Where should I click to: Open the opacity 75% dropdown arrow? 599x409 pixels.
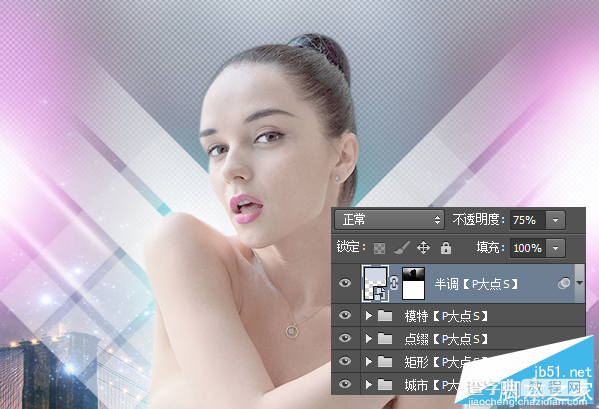[x=555, y=220]
